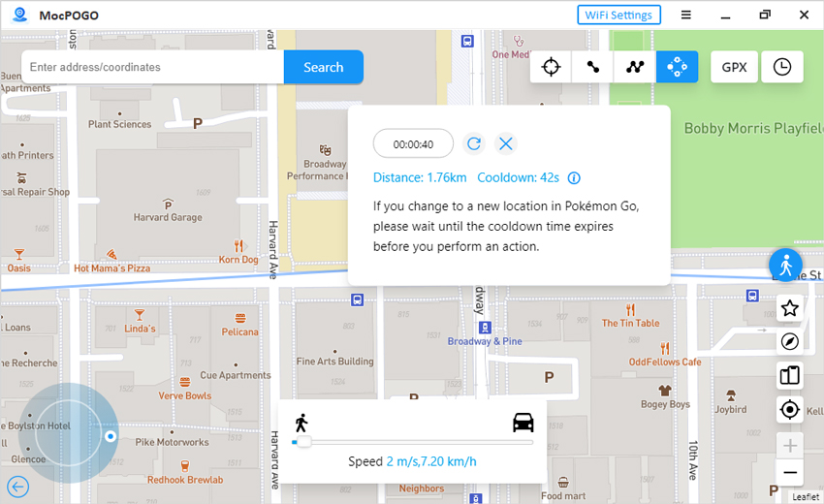Click the Hot Mama's Pizza map label
This screenshot has width=824, height=504.
click(111, 268)
